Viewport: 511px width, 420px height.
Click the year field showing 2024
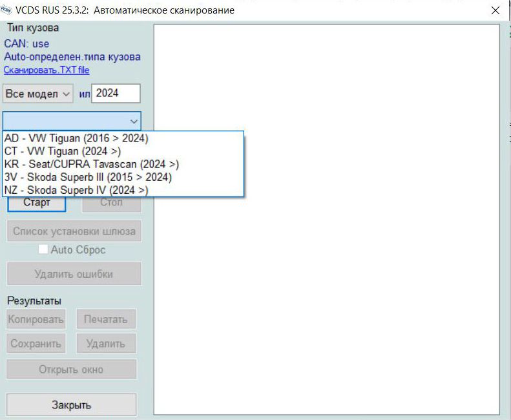coord(116,93)
